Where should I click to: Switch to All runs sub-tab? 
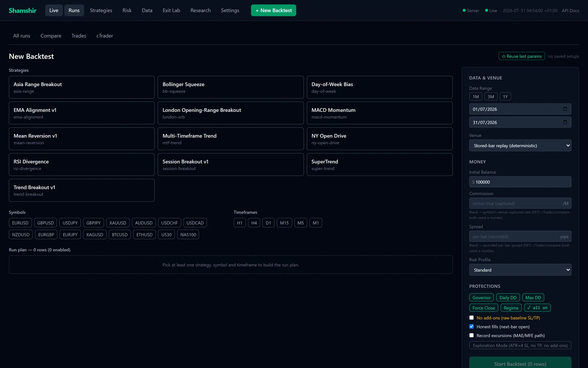tap(22, 36)
